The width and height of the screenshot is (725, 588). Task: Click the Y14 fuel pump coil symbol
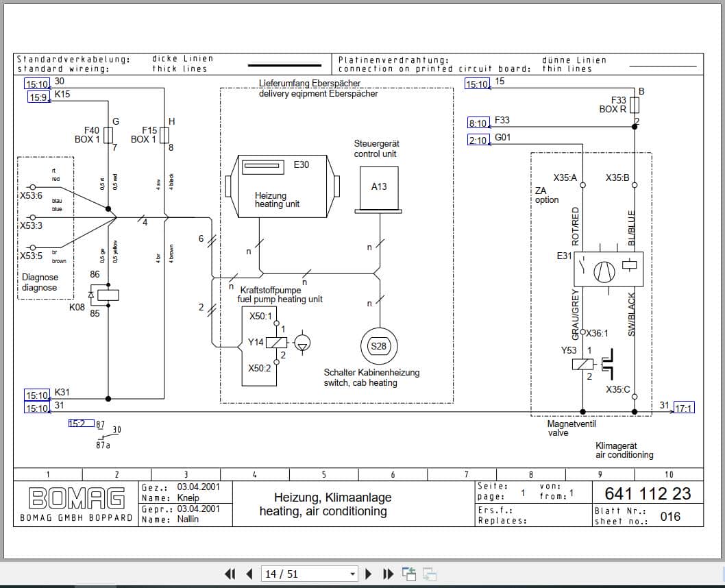(x=276, y=343)
